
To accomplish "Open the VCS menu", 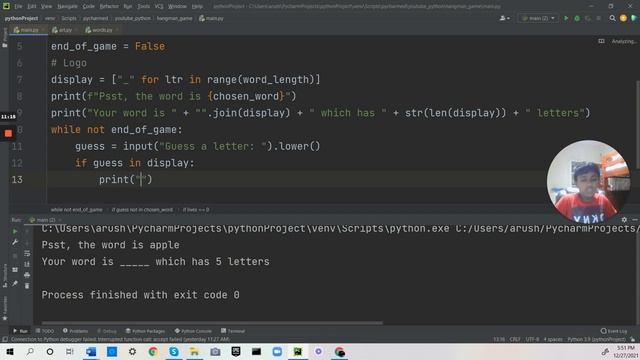I will tap(159, 7).
